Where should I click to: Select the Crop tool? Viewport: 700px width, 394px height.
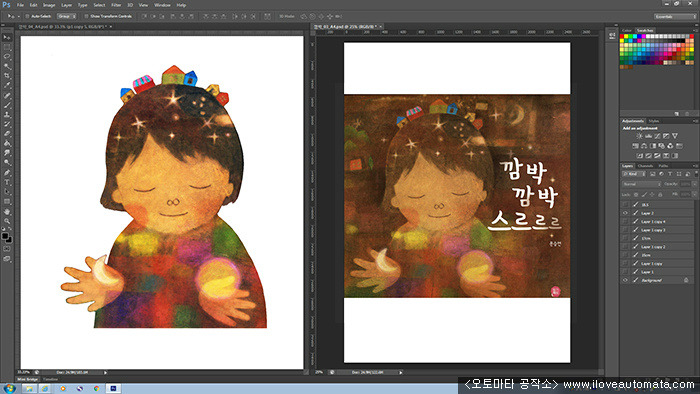click(x=7, y=76)
